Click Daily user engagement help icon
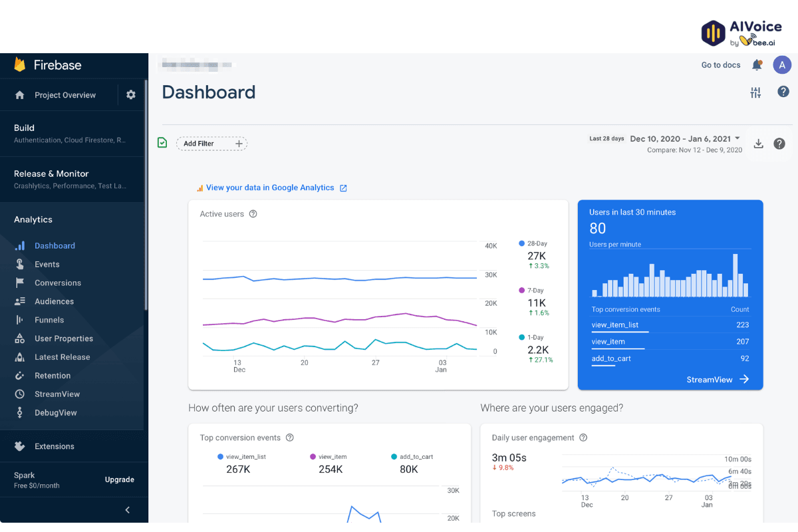Viewport: 798px width, 532px height. click(583, 438)
